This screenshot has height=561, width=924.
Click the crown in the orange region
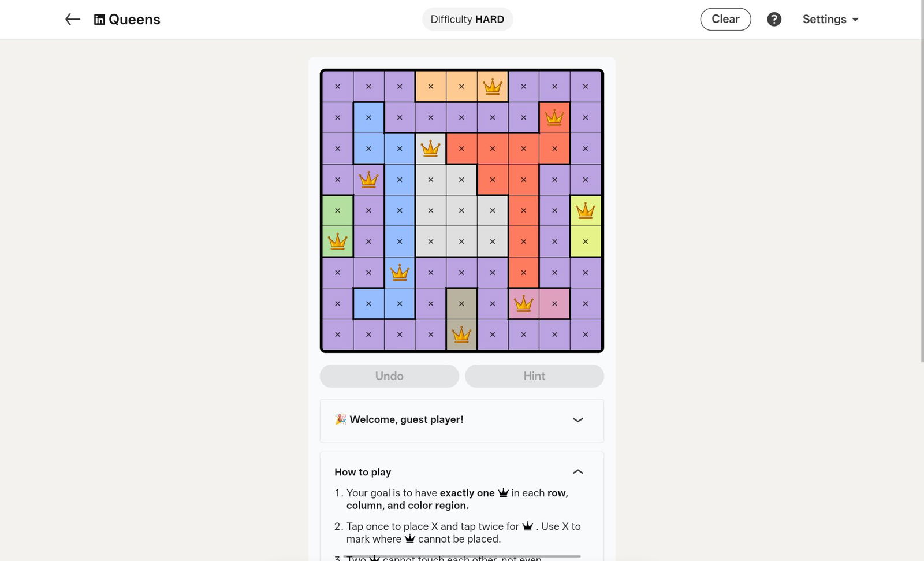pos(492,87)
